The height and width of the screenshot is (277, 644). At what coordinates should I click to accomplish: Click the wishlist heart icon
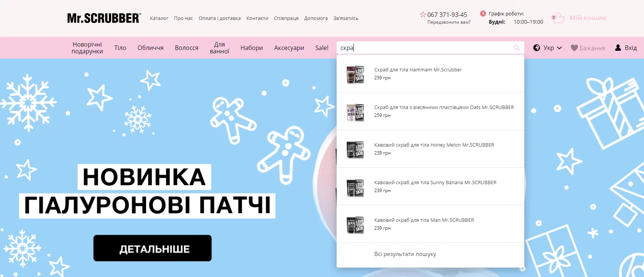(574, 48)
